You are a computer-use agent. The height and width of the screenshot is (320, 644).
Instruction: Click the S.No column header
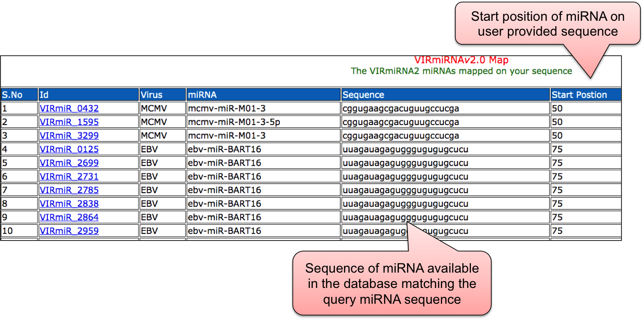coord(12,95)
